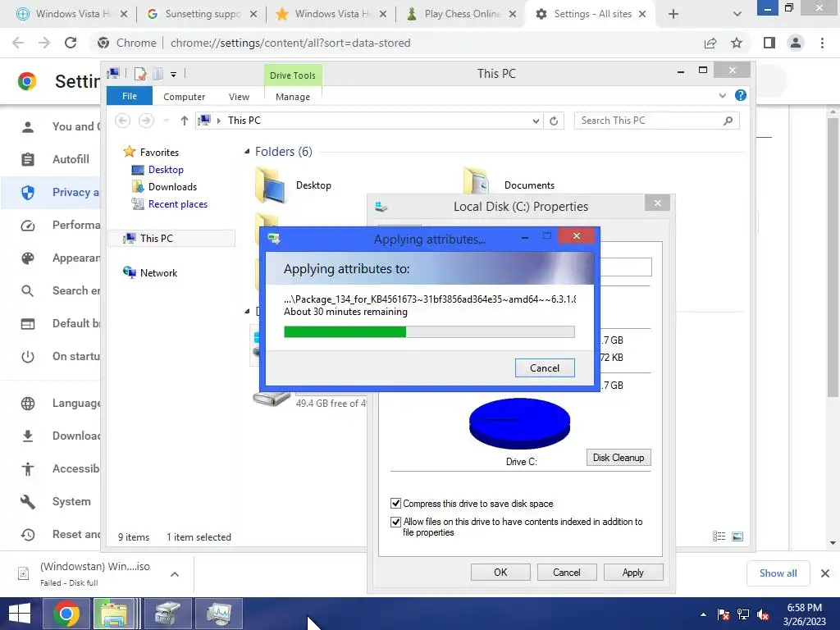This screenshot has height=630, width=840.
Task: Switch to large icons view in Explorer
Action: point(737,536)
